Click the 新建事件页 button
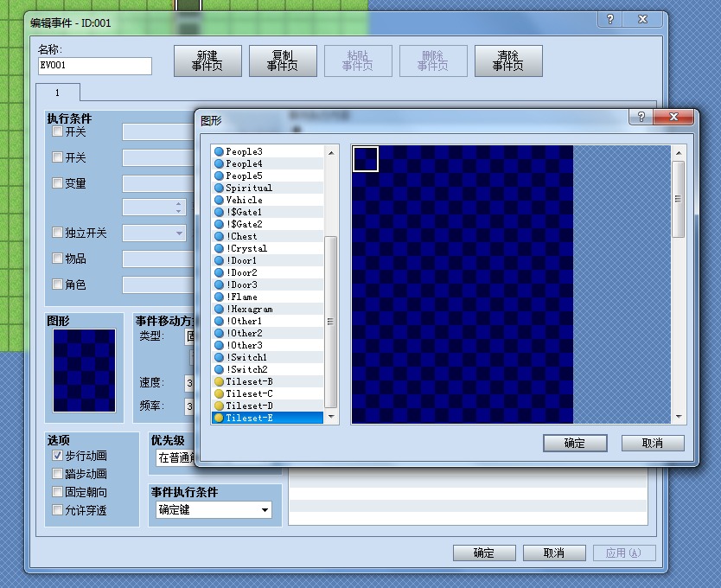 click(x=207, y=61)
